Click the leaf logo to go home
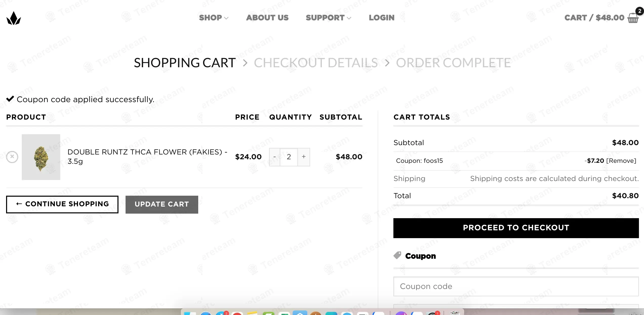 pyautogui.click(x=14, y=18)
